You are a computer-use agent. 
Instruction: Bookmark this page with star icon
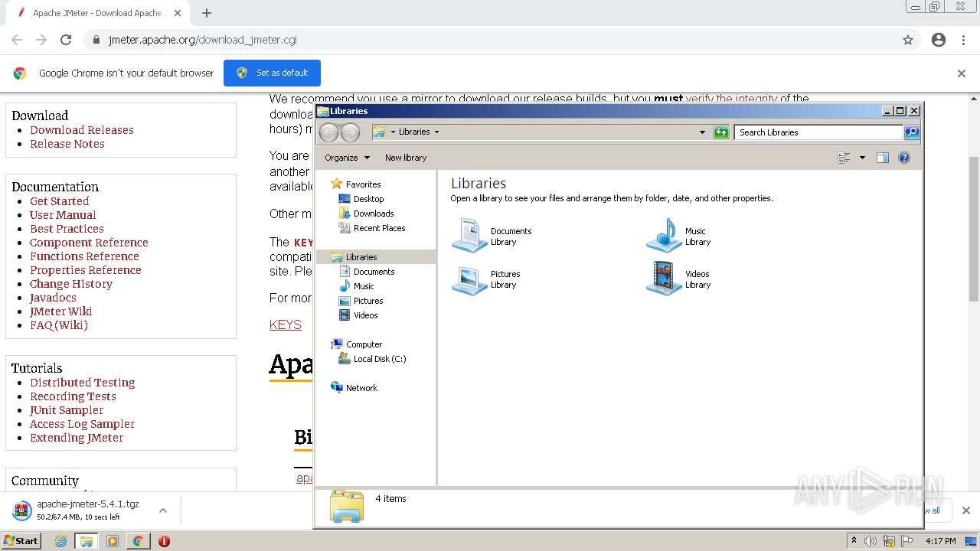(x=908, y=40)
